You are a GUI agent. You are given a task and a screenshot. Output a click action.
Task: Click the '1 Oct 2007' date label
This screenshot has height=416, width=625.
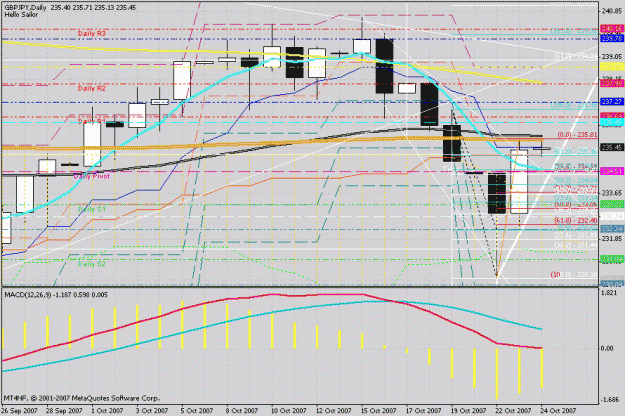tap(108, 410)
